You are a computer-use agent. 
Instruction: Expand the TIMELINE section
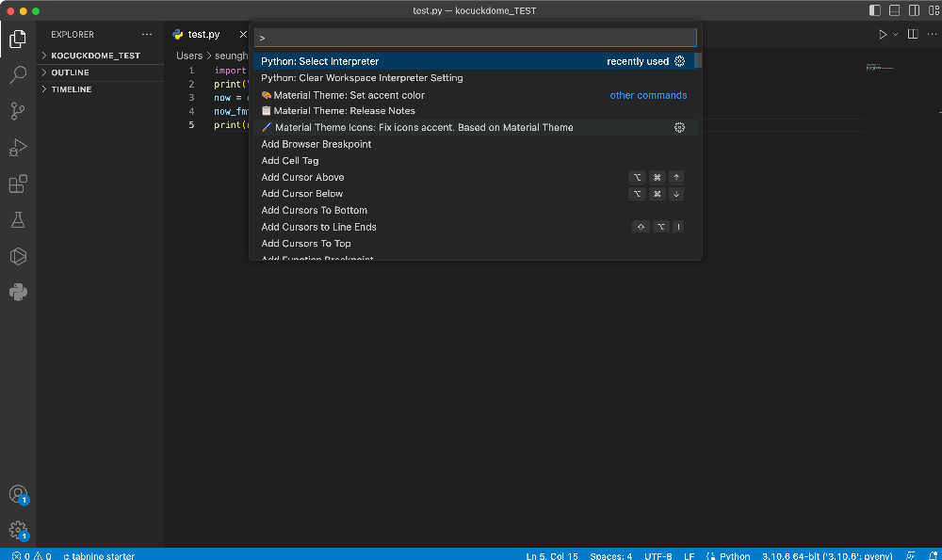tap(100, 88)
